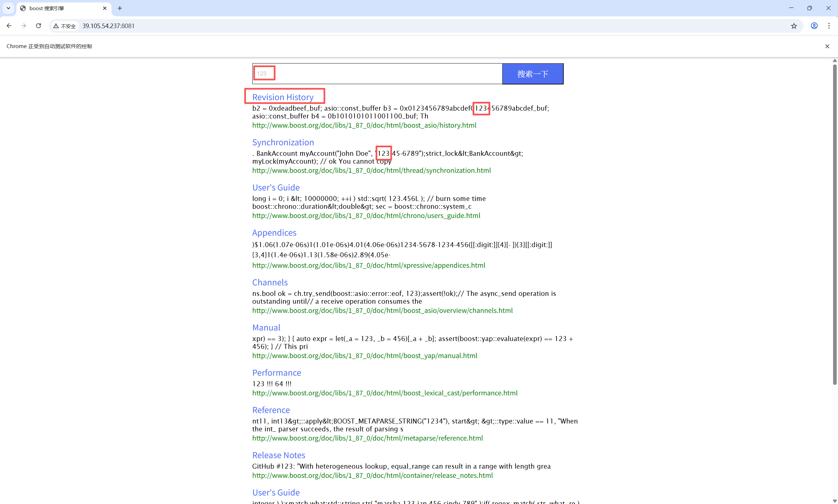Open a new tab with plus
Viewport: 838px width, 504px height.
point(119,8)
